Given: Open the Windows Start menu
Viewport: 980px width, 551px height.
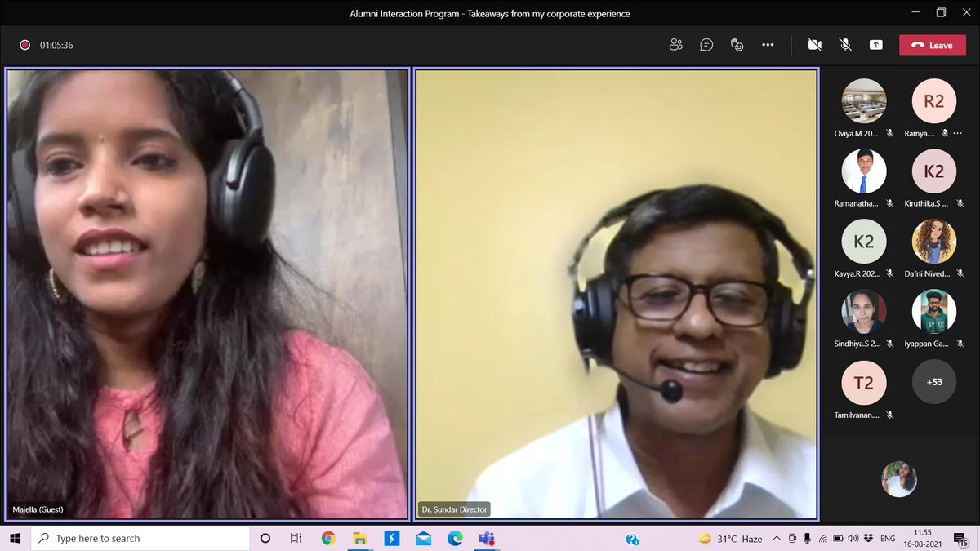Looking at the screenshot, I should pos(15,539).
